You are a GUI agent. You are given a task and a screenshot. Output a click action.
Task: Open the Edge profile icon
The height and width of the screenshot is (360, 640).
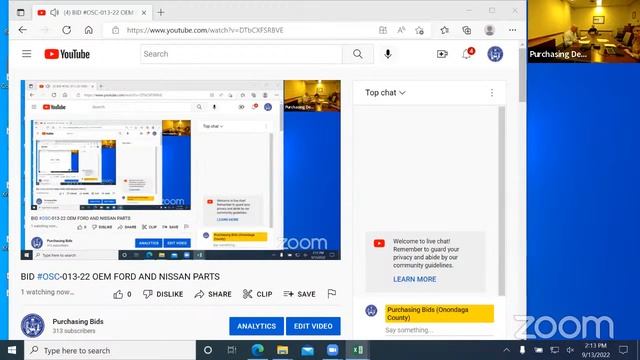pyautogui.click(x=489, y=30)
